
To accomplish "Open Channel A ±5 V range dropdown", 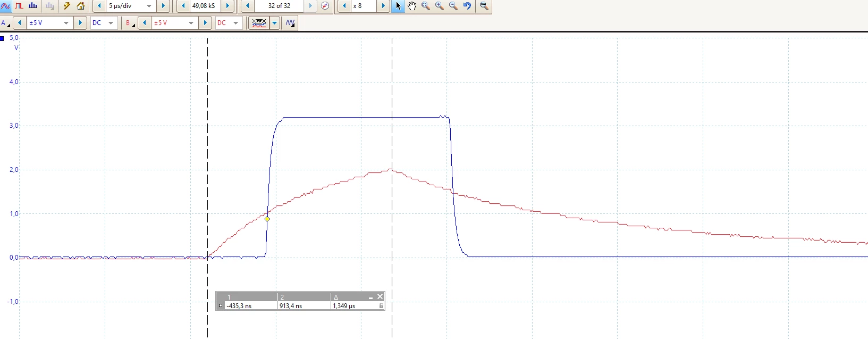I will point(50,23).
